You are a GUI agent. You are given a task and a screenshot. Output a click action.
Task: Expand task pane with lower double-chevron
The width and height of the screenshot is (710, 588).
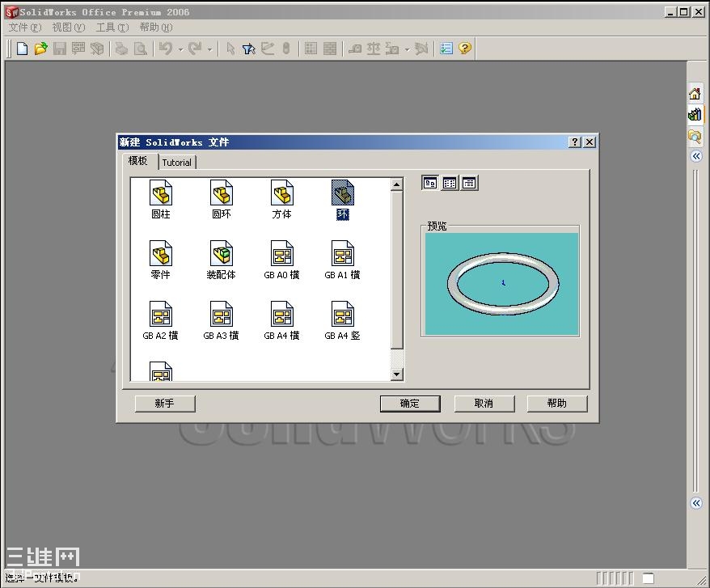point(696,503)
